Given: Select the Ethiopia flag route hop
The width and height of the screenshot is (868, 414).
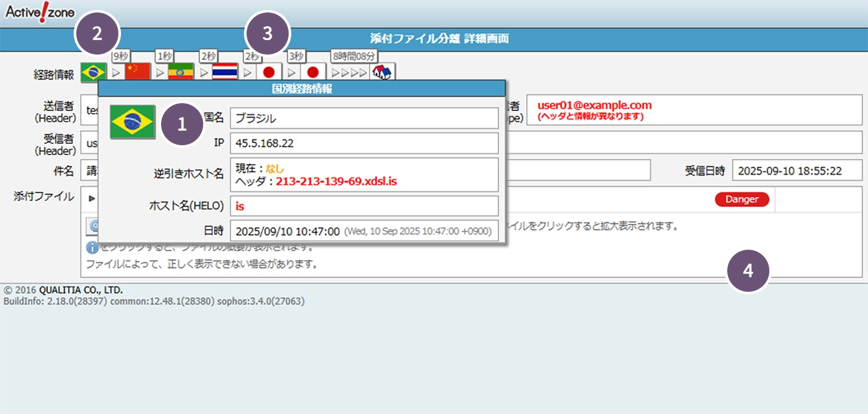Looking at the screenshot, I should click(181, 72).
